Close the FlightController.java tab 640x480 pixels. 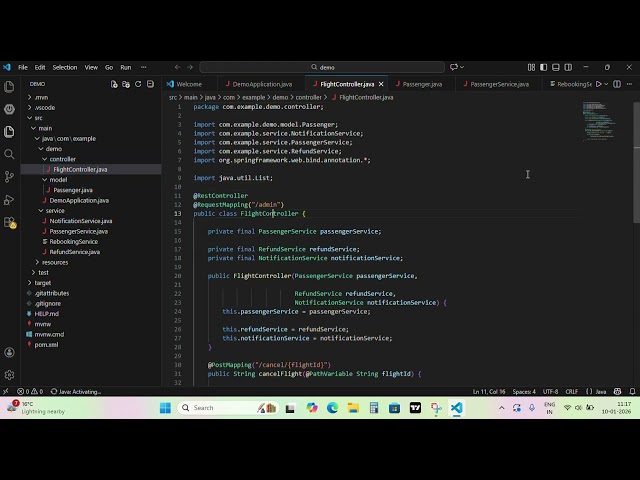(x=381, y=84)
